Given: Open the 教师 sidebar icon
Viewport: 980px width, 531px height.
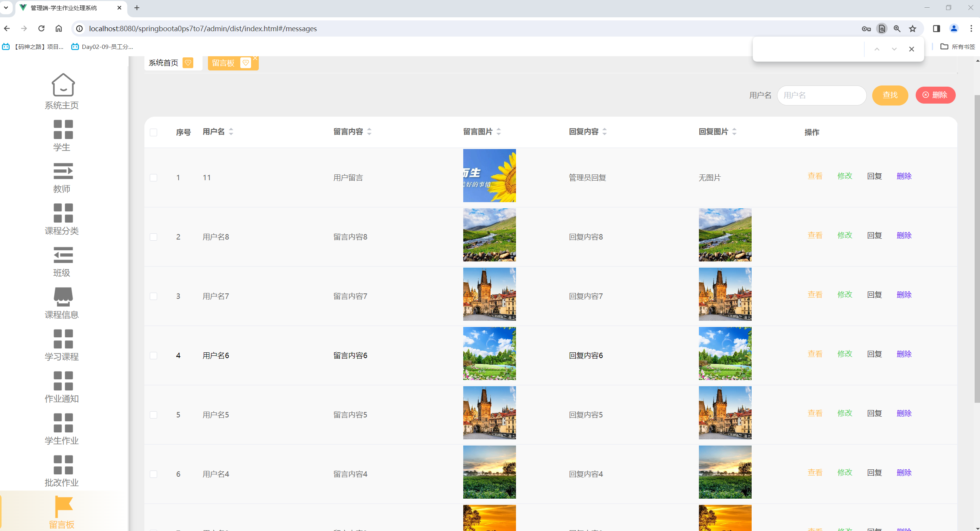Looking at the screenshot, I should click(63, 171).
